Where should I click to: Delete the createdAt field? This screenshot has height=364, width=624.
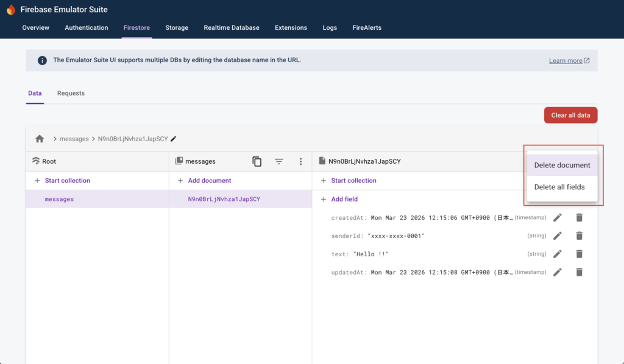click(x=579, y=217)
